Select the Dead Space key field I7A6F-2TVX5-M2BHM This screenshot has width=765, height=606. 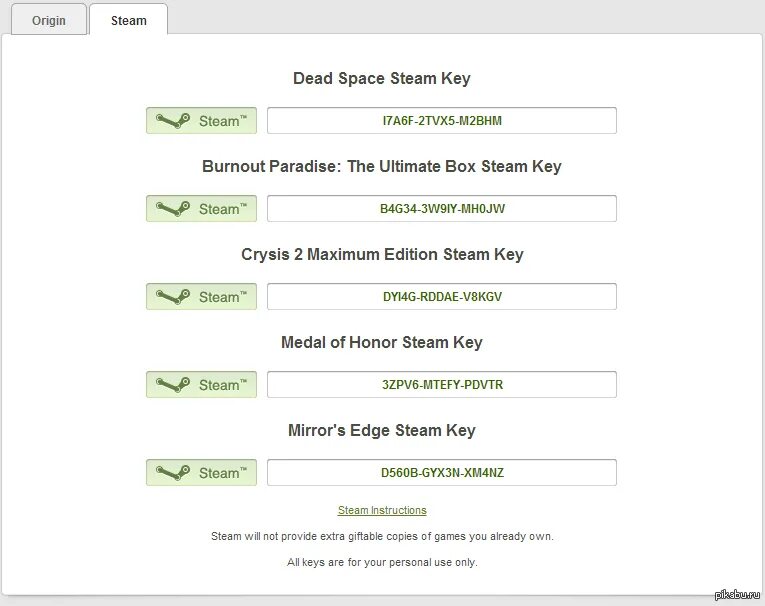click(x=442, y=121)
